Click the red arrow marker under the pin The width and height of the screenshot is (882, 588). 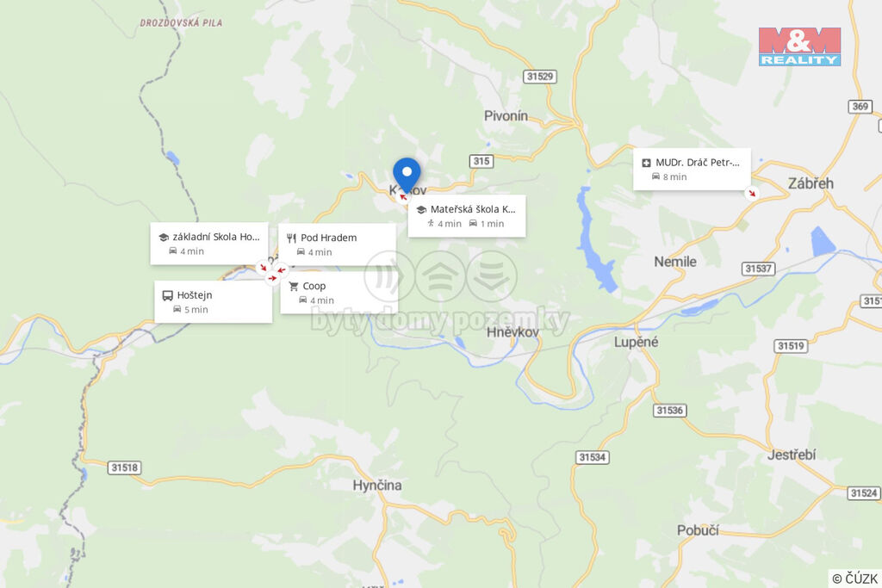pos(403,197)
